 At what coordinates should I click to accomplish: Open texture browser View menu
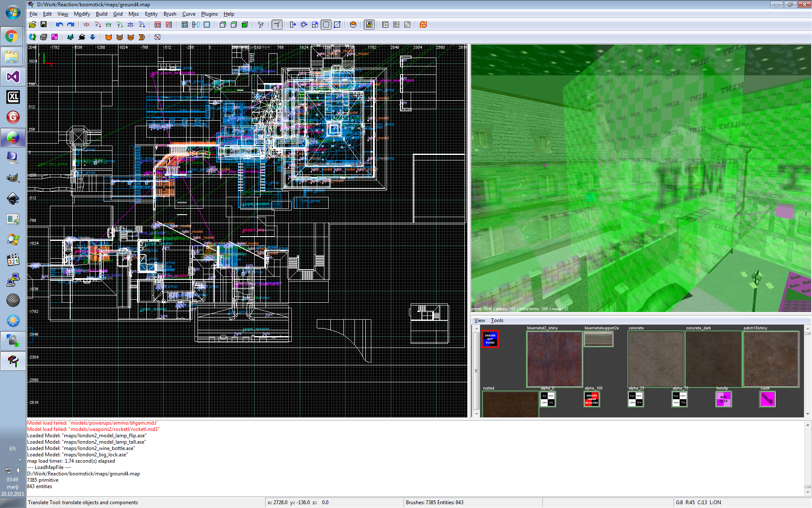480,320
